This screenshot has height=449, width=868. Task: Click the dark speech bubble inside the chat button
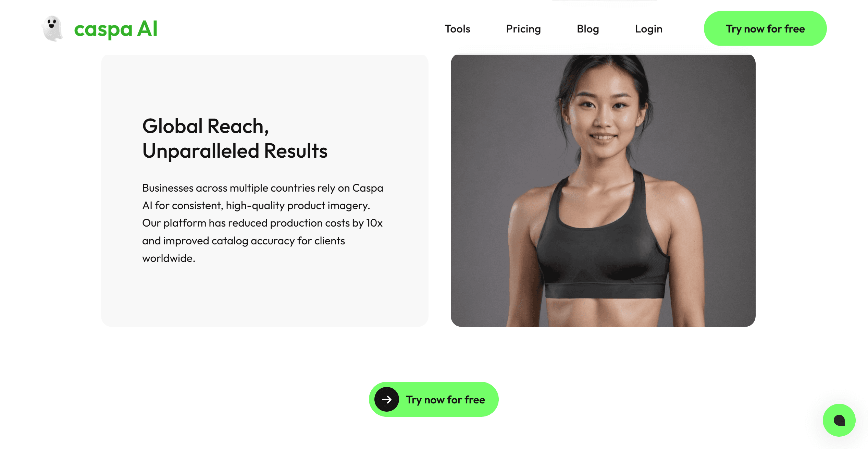(839, 420)
